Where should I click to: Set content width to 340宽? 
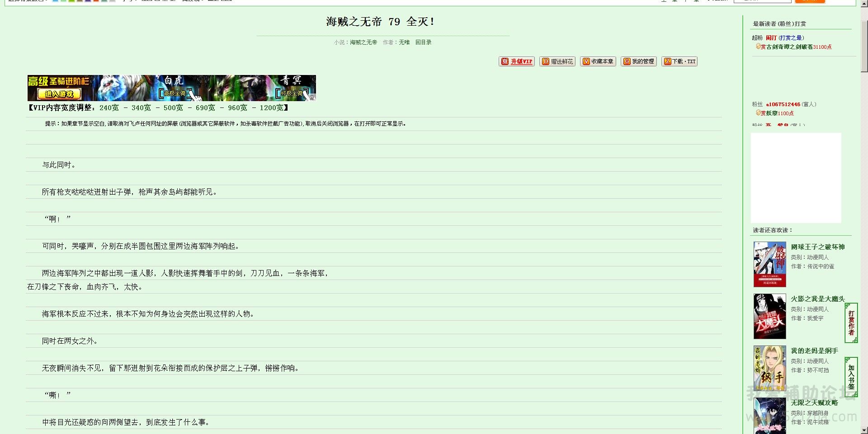coord(141,108)
